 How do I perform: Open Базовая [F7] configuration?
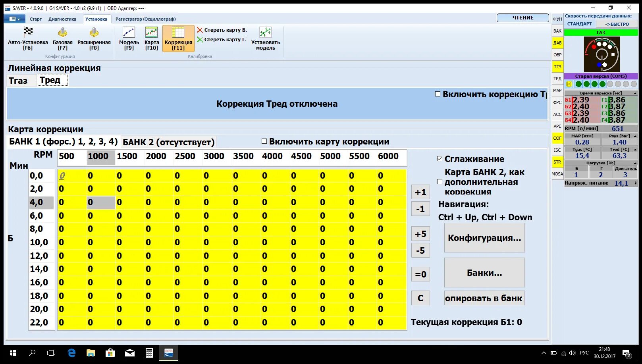click(x=62, y=39)
